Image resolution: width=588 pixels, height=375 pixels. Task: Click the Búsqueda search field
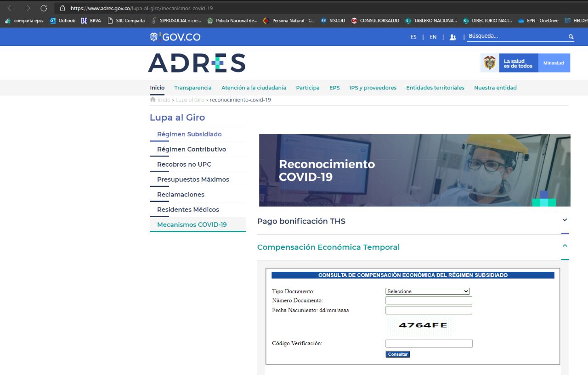[x=517, y=36]
